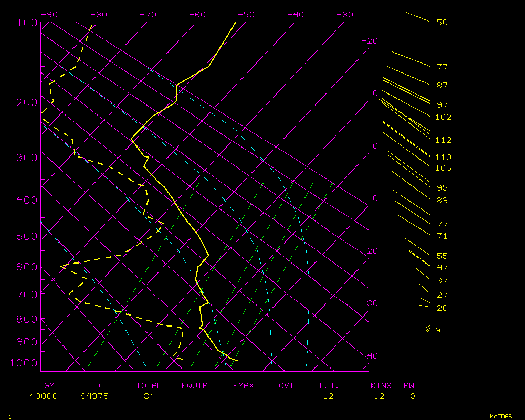Select the 500 pressure level label

pyautogui.click(x=25, y=236)
